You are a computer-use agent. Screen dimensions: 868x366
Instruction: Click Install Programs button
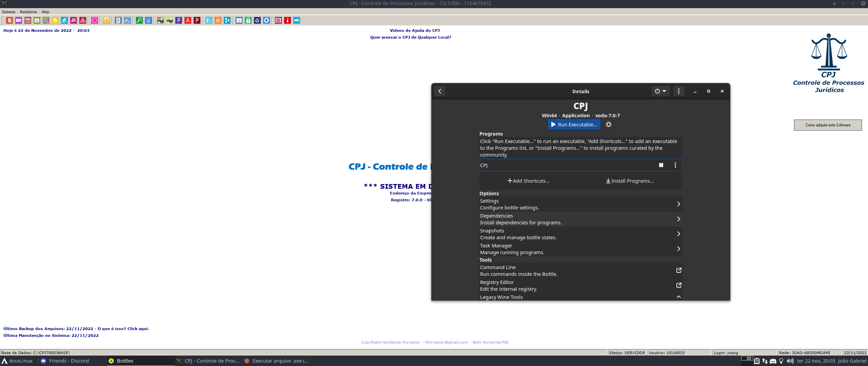(630, 181)
